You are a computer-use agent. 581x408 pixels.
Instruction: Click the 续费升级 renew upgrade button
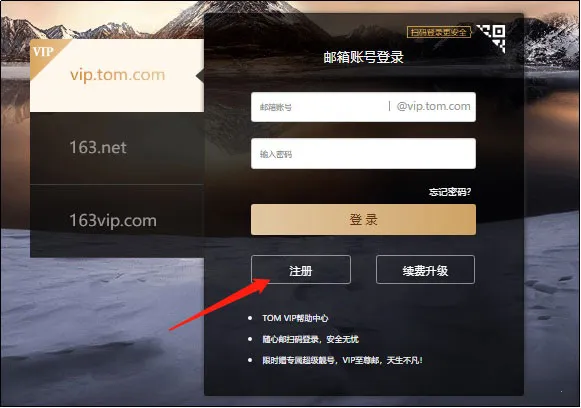tap(425, 270)
